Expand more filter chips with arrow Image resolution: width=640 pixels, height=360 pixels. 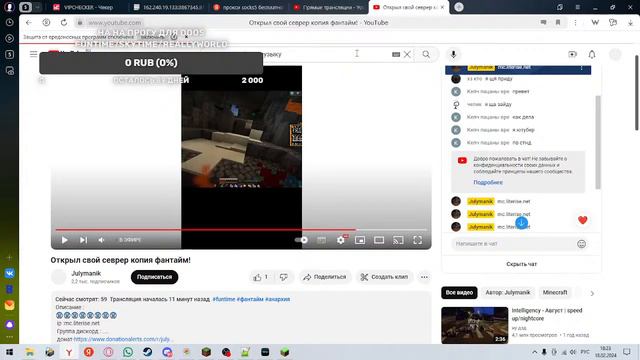point(592,293)
